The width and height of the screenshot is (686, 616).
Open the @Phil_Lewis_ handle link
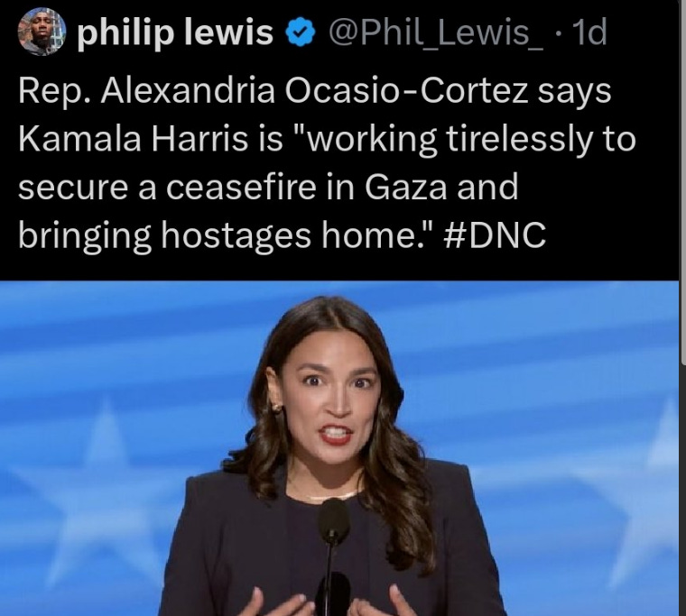click(436, 32)
